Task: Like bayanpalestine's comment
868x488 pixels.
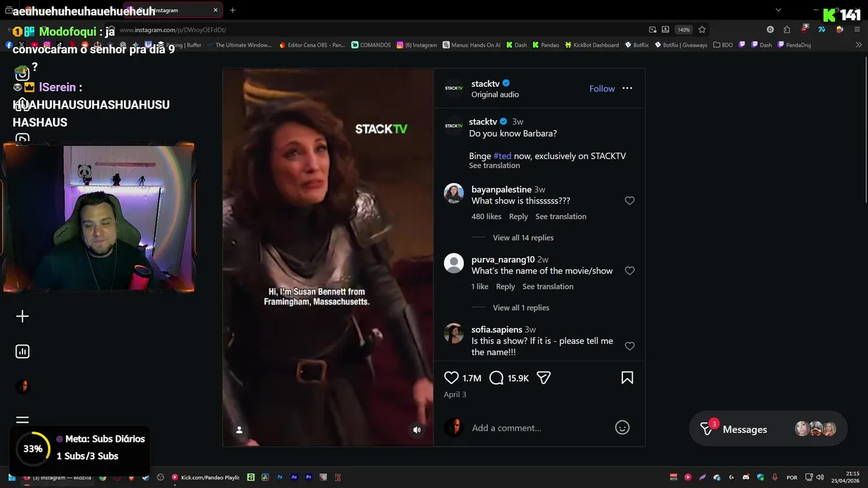Action: (629, 201)
